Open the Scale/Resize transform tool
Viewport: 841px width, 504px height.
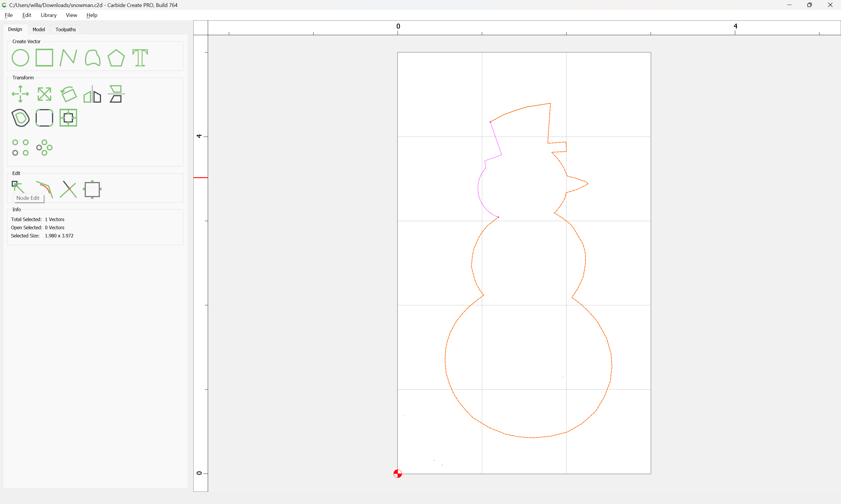pos(44,94)
